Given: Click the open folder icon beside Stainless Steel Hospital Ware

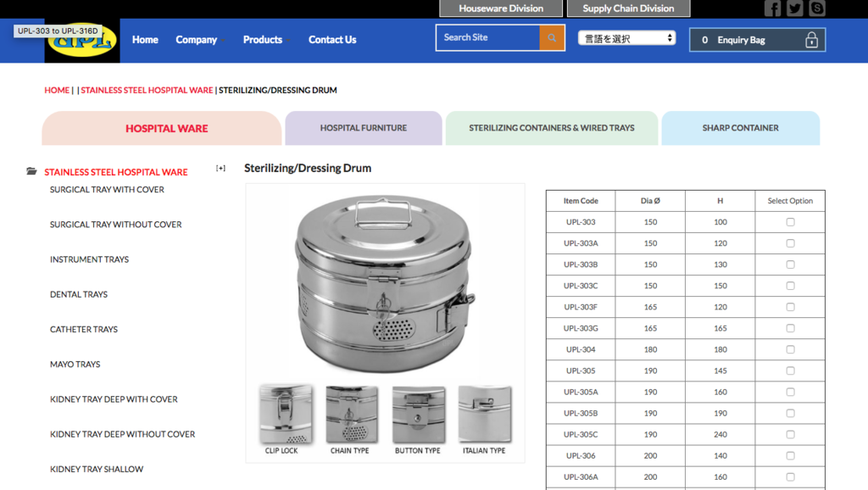Looking at the screenshot, I should coord(31,171).
